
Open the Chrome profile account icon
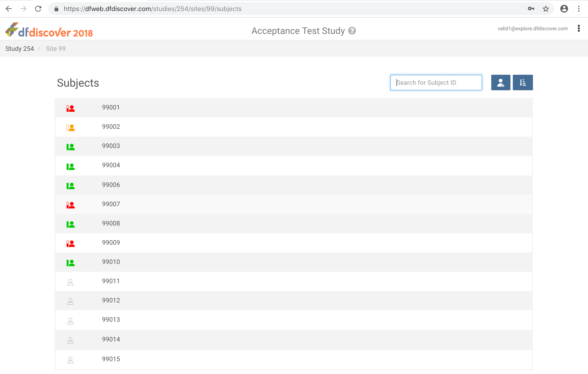pos(564,9)
